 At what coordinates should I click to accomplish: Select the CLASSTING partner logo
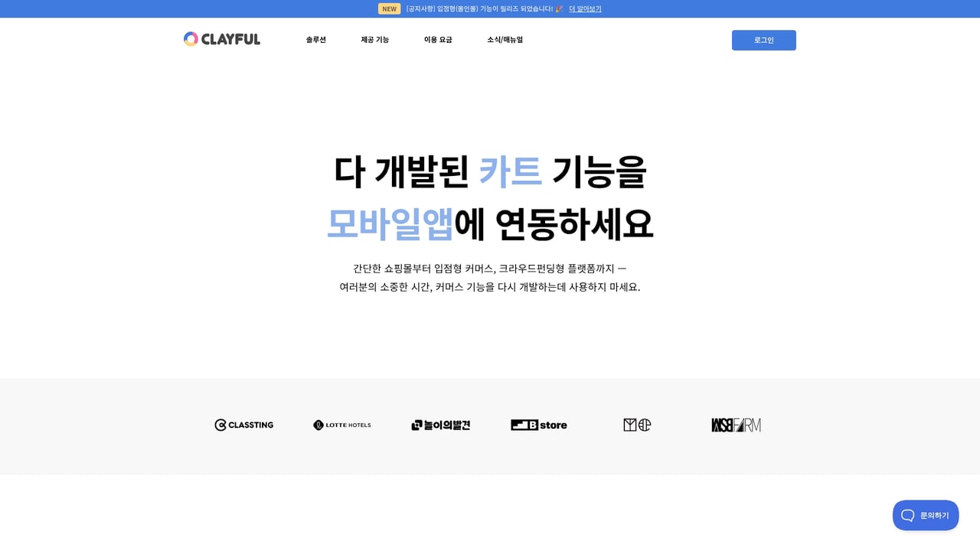(x=243, y=425)
